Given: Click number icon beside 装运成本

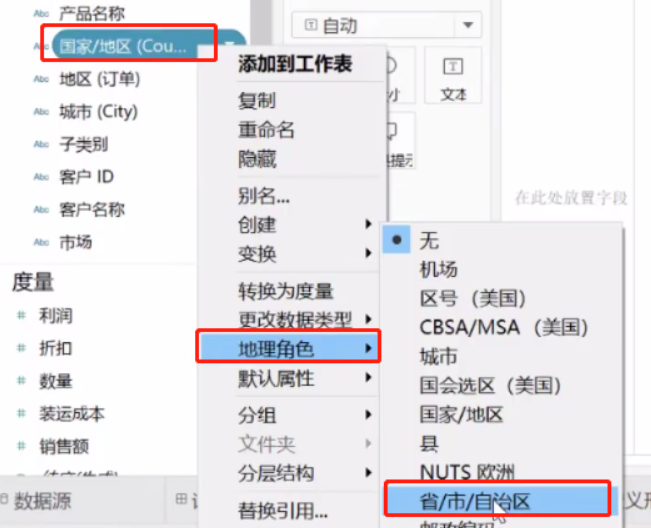Looking at the screenshot, I should (x=21, y=414).
